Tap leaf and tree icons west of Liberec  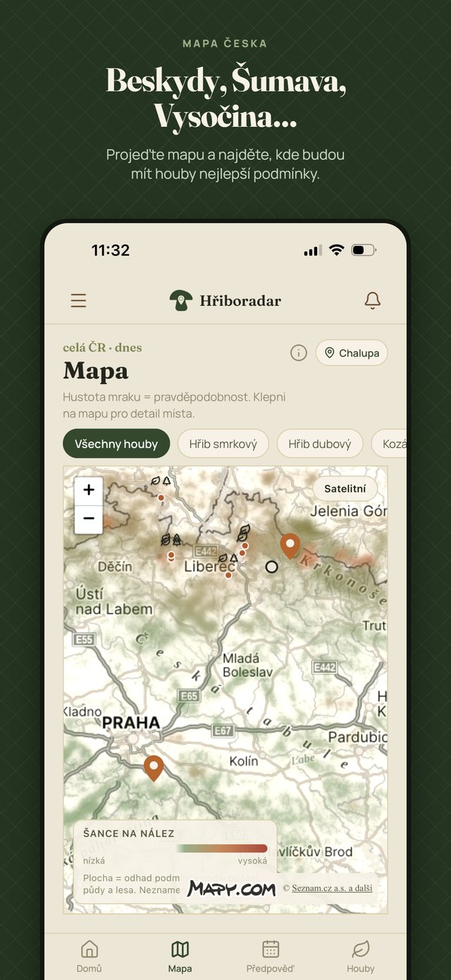click(171, 540)
